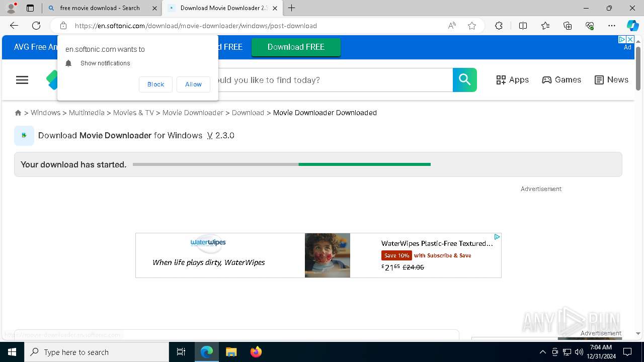Open network status tray icon

click(567, 352)
